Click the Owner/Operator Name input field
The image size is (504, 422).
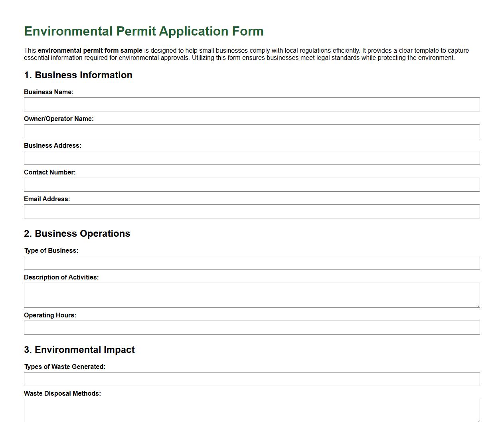(252, 131)
